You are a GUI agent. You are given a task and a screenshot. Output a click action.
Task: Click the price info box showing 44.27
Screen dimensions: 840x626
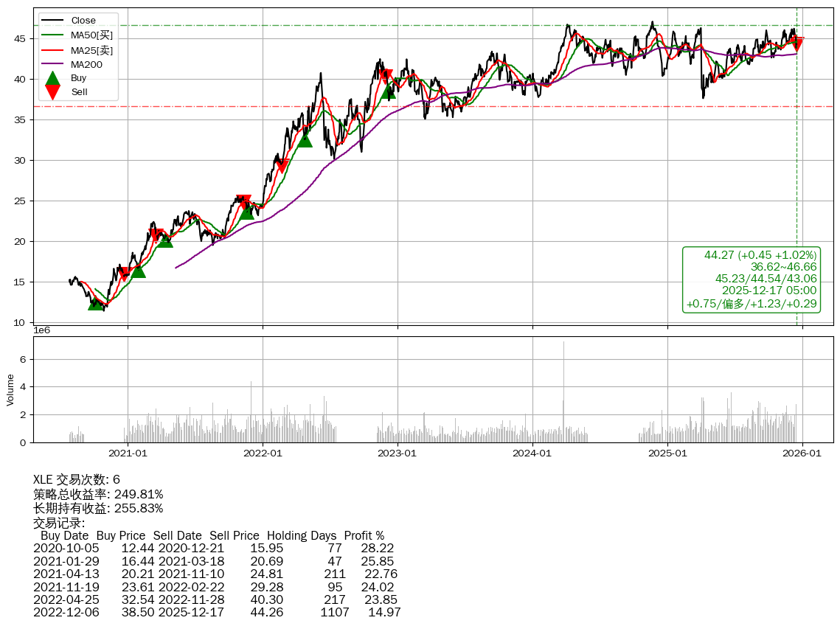coord(752,279)
